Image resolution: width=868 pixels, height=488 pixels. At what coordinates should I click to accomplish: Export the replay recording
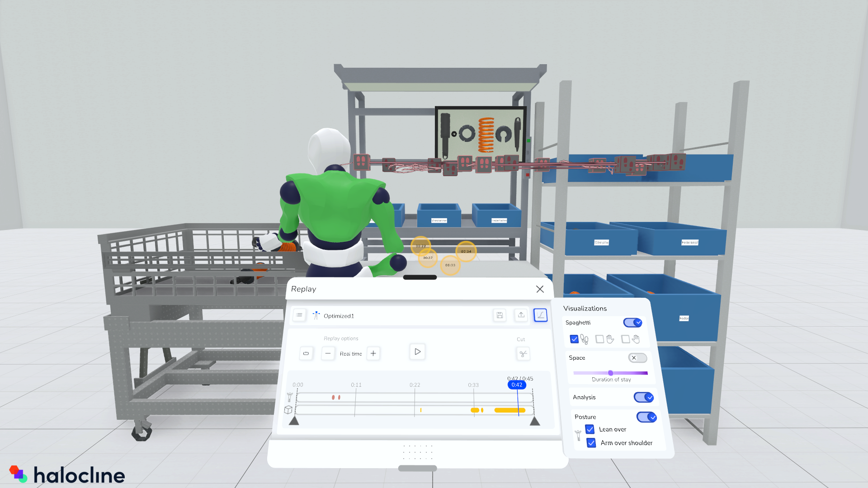(x=521, y=315)
